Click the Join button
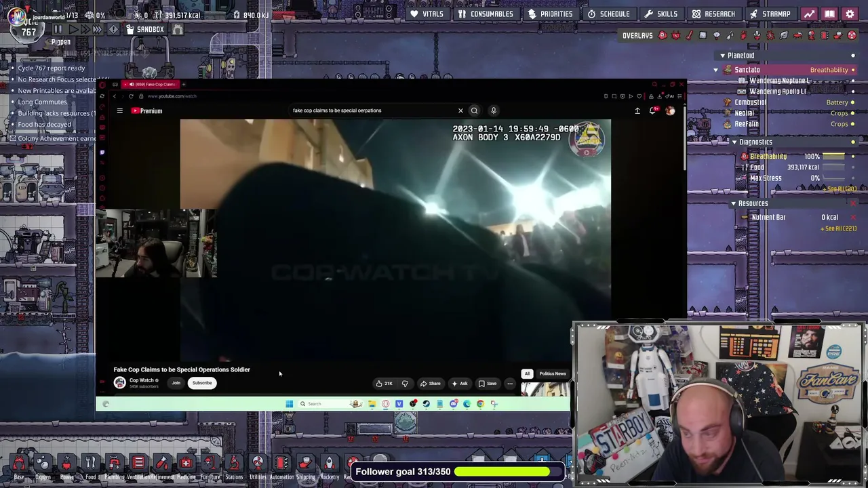868x488 pixels. (x=176, y=383)
